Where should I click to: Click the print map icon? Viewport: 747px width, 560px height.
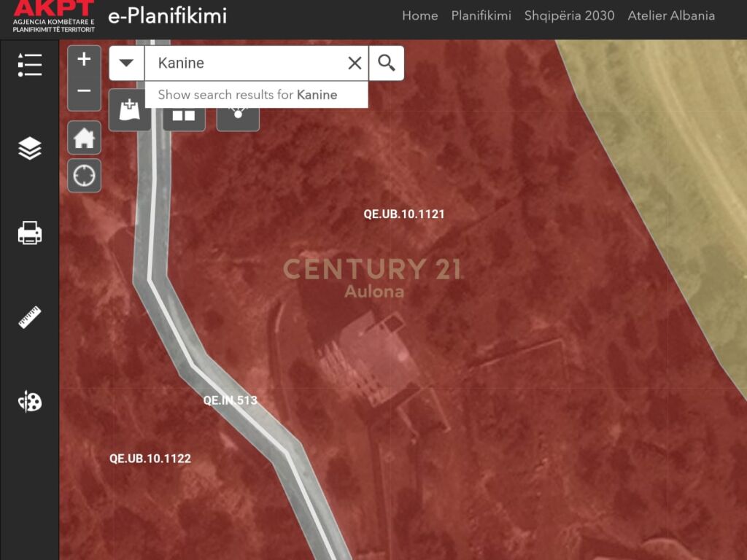pos(29,233)
